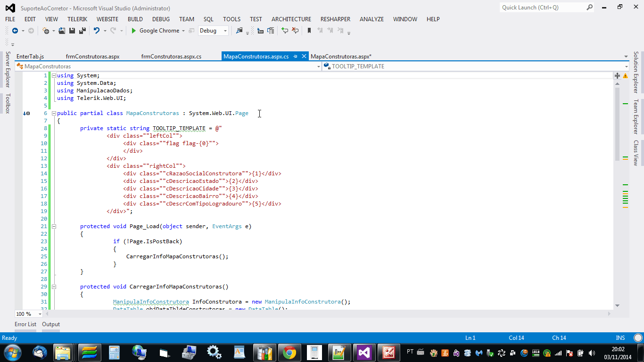Switch to the frmConstrutoras.aspx.cs tab
The width and height of the screenshot is (644, 362).
pos(171,57)
